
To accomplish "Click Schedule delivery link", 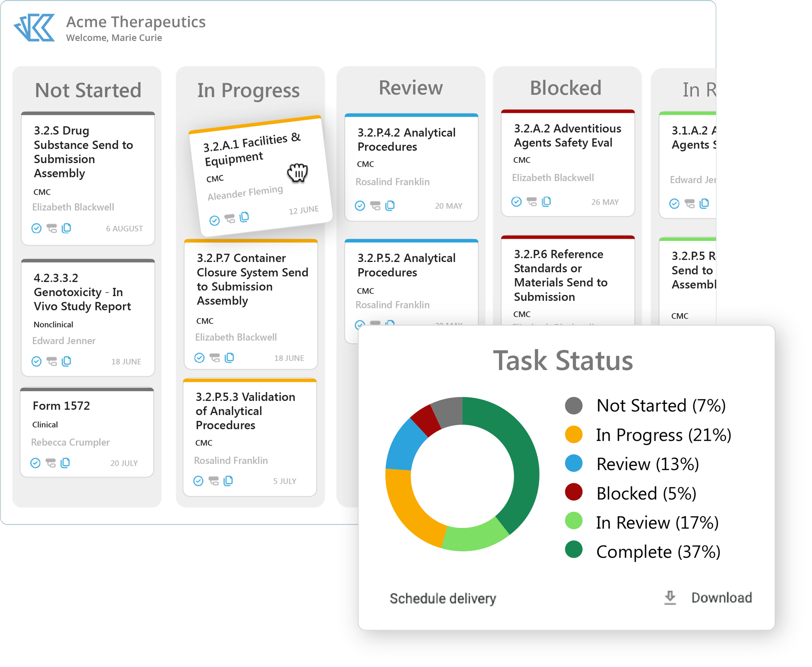I will [x=443, y=598].
